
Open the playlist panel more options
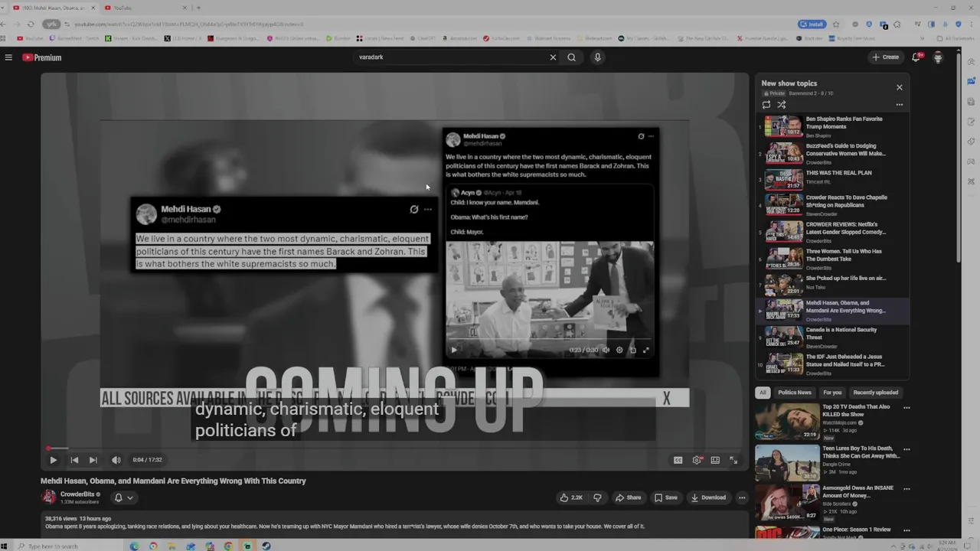[x=900, y=105]
